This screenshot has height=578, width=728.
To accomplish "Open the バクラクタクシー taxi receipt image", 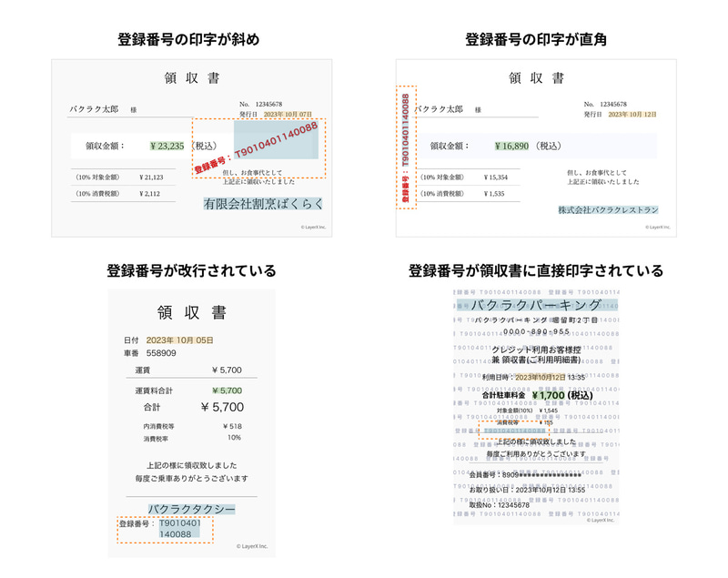I will point(192,423).
